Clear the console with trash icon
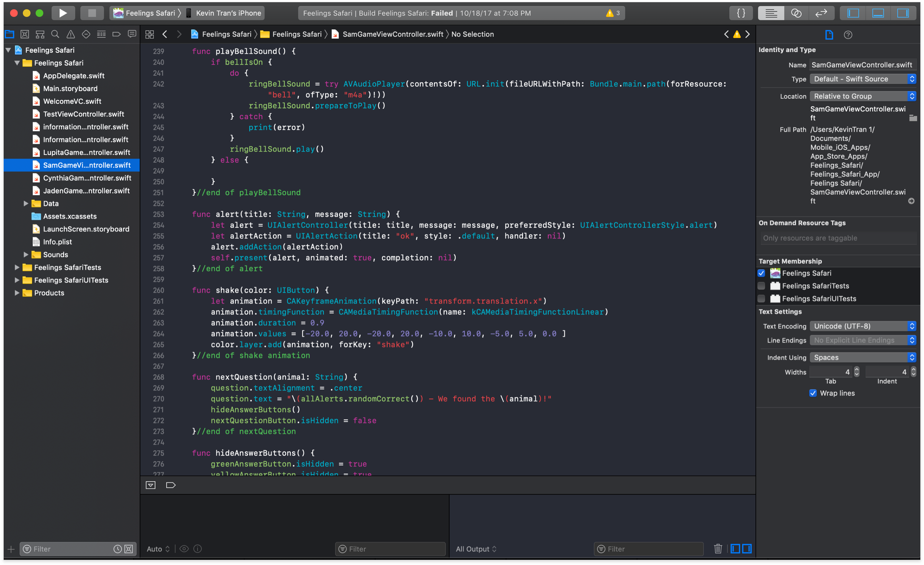924x565 pixels. tap(718, 549)
